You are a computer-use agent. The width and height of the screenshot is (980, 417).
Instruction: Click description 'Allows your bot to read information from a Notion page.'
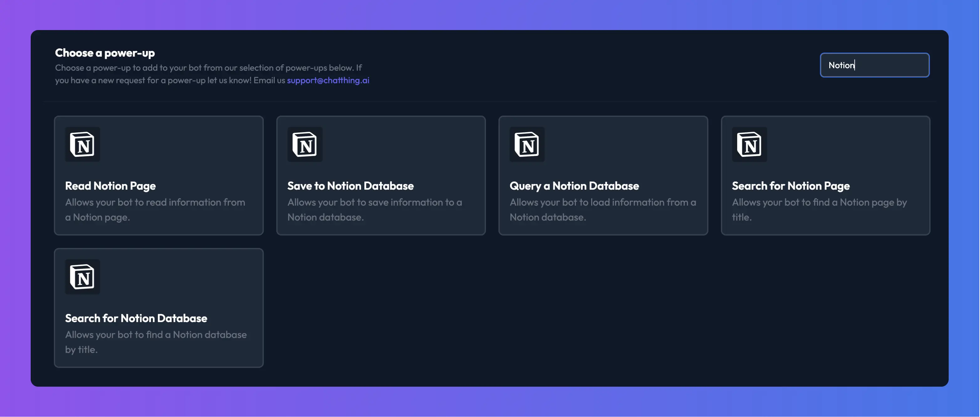(155, 210)
